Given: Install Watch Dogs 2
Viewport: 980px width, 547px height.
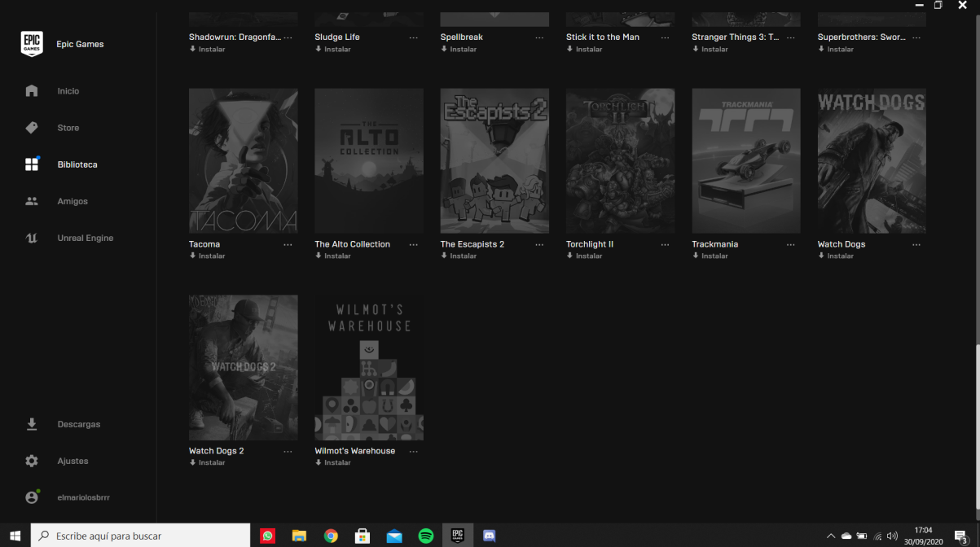Looking at the screenshot, I should coord(207,462).
